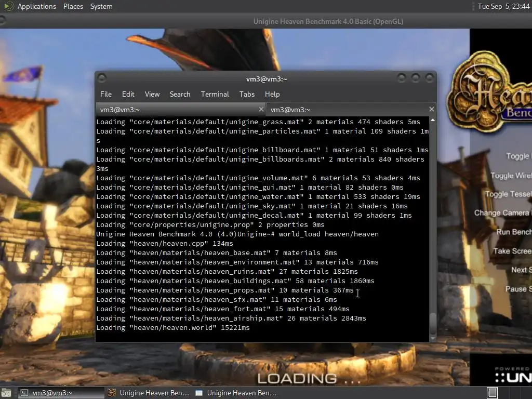The width and height of the screenshot is (532, 399).
Task: Click the unigine.prop 2 properties line
Action: coord(210,224)
